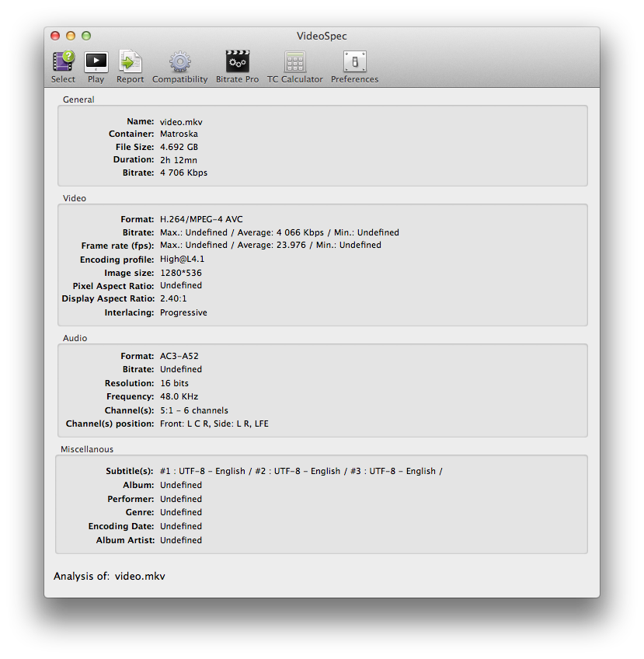Click the File Size value 4.692 GB
644x659 pixels.
point(179,147)
